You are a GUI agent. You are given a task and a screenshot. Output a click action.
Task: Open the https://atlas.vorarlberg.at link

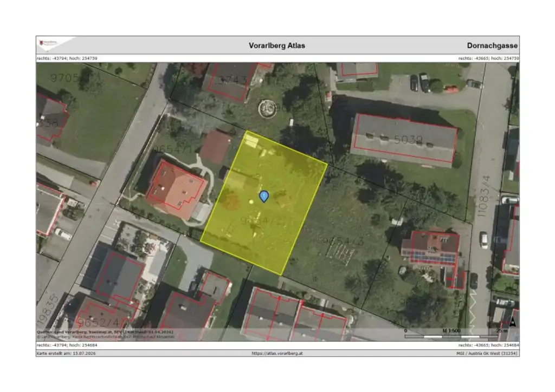[277, 353]
